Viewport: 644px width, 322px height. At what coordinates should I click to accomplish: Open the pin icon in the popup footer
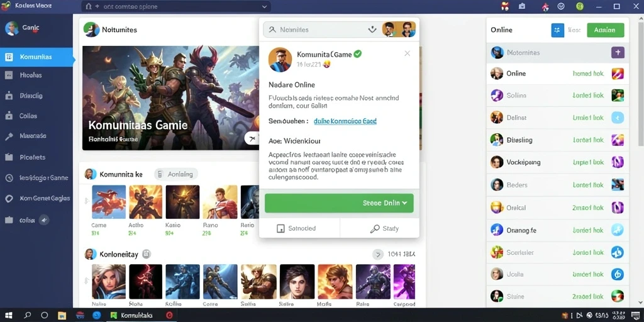pos(375,229)
